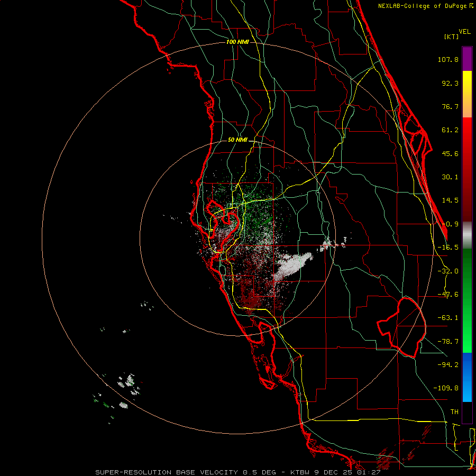This screenshot has width=476, height=476.
Task: Select the 30.1 scale value
Action: (450, 177)
